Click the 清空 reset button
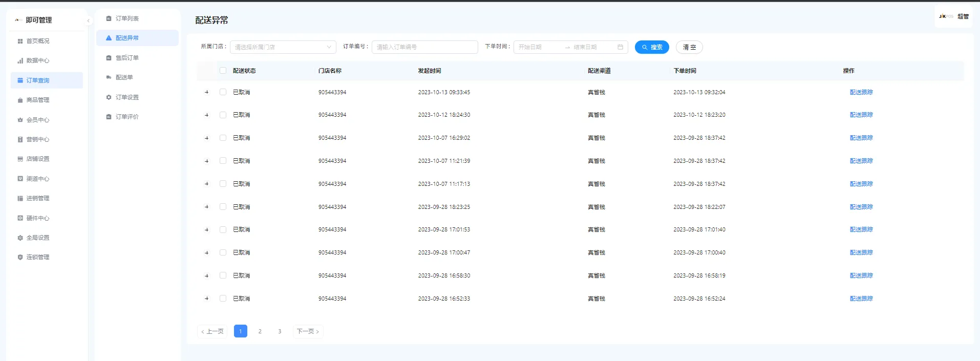 click(x=689, y=47)
